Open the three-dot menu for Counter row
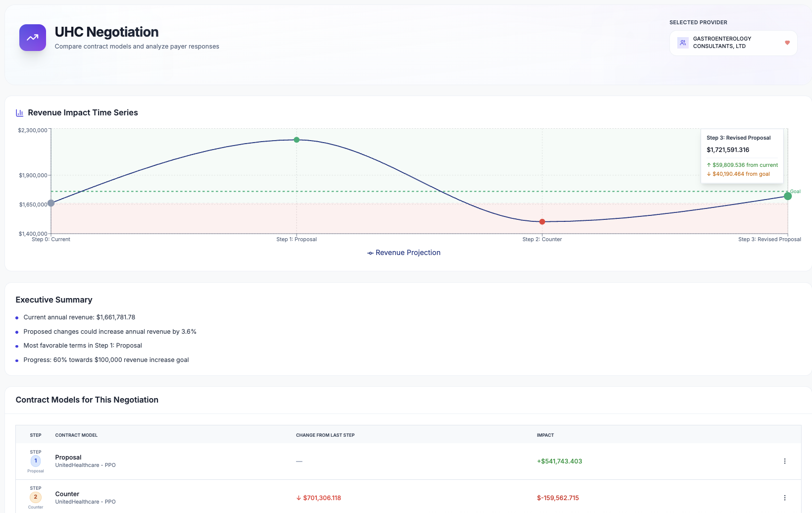This screenshot has width=812, height=513. pos(785,498)
